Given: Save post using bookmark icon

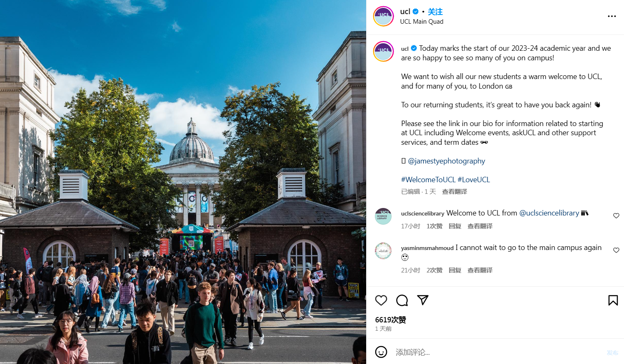Looking at the screenshot, I should click(613, 300).
